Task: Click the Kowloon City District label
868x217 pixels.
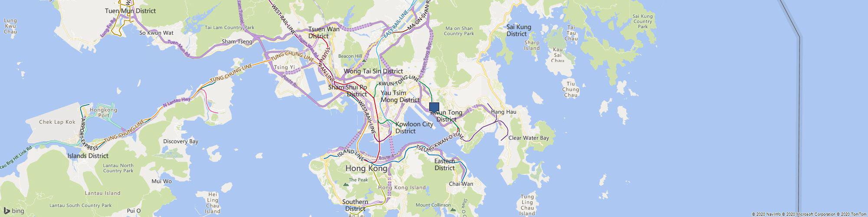Action: [x=414, y=128]
